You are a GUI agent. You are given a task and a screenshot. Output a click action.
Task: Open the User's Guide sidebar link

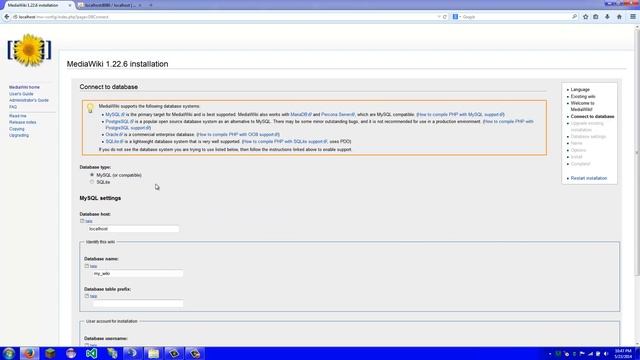[x=21, y=94]
